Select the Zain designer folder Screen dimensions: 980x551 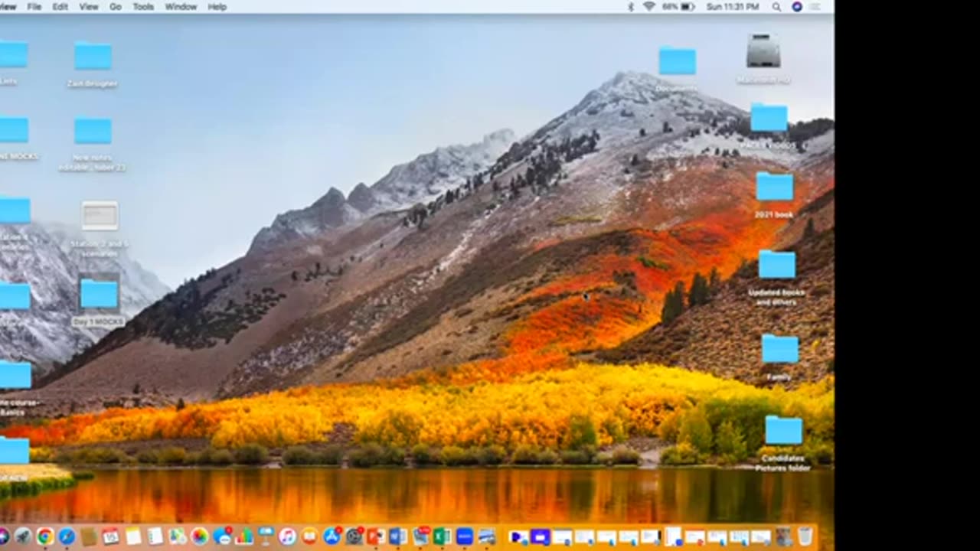pos(93,56)
